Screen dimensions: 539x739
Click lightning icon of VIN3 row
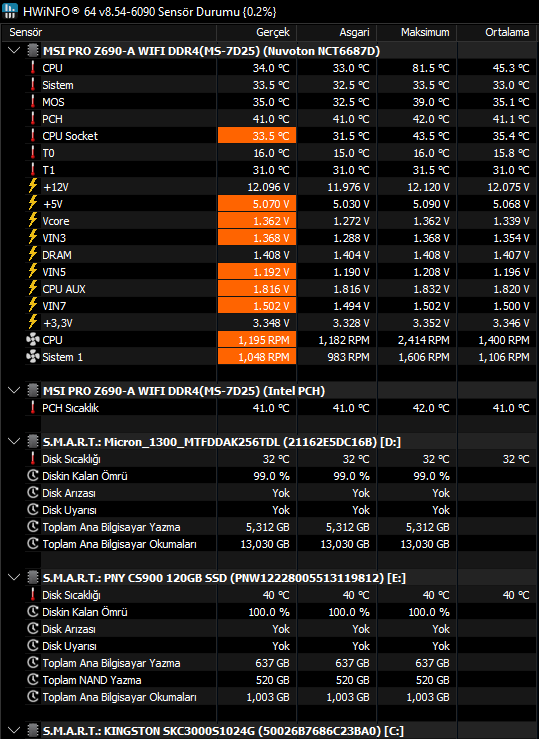[33, 237]
